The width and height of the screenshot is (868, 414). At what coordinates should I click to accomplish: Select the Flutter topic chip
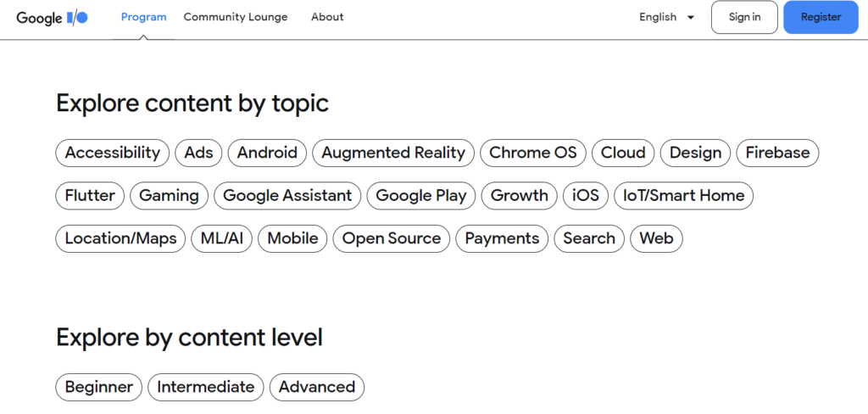pyautogui.click(x=90, y=196)
